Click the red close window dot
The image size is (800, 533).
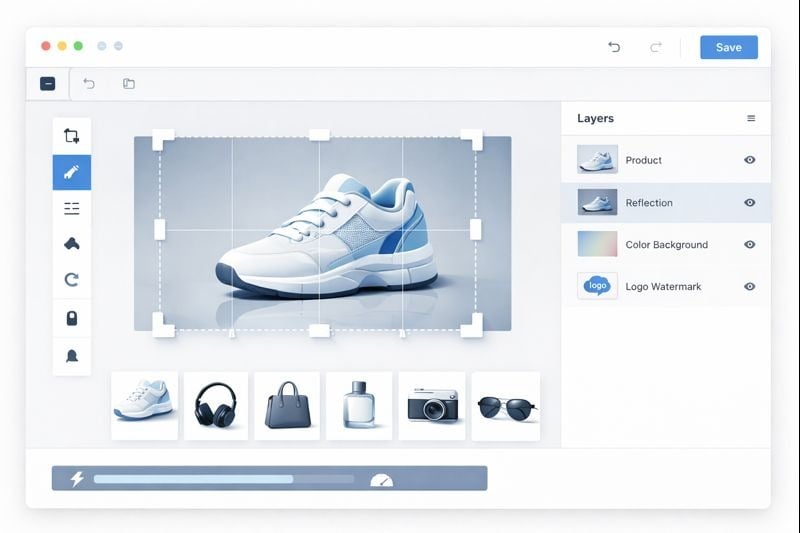pos(46,46)
